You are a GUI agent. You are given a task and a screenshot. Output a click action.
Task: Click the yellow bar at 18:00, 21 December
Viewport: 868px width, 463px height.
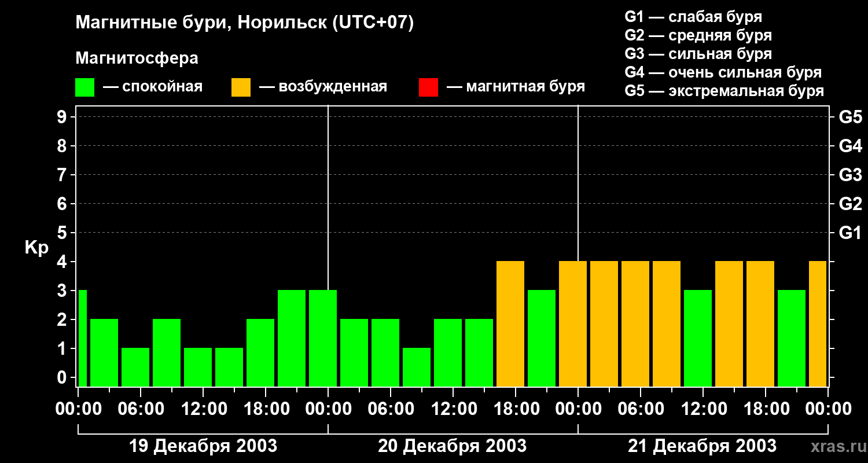(760, 324)
